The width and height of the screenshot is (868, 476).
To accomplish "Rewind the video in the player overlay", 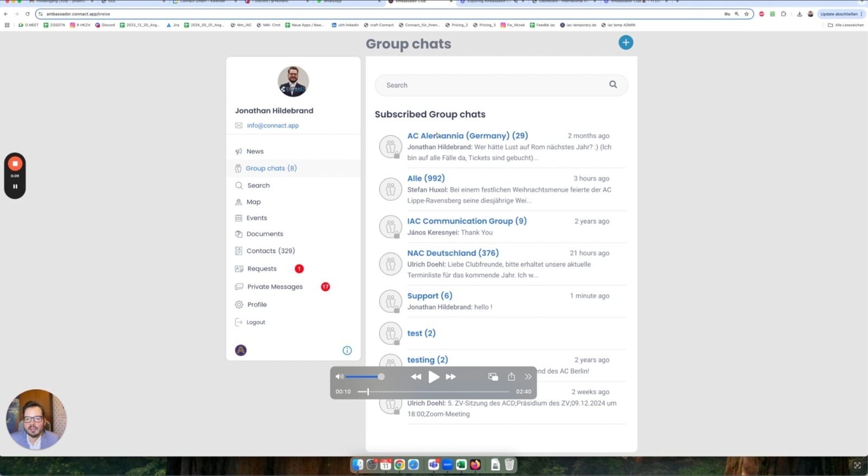I will coord(416,377).
